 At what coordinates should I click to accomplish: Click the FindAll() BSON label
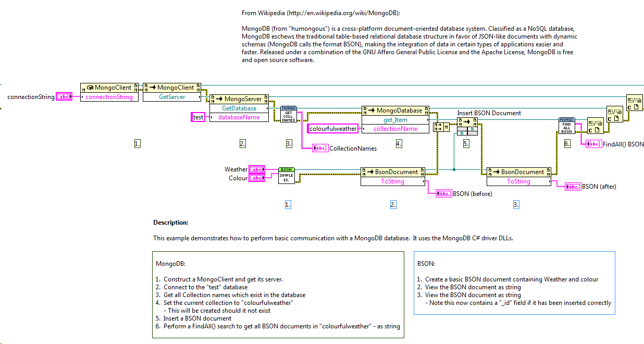(623, 144)
